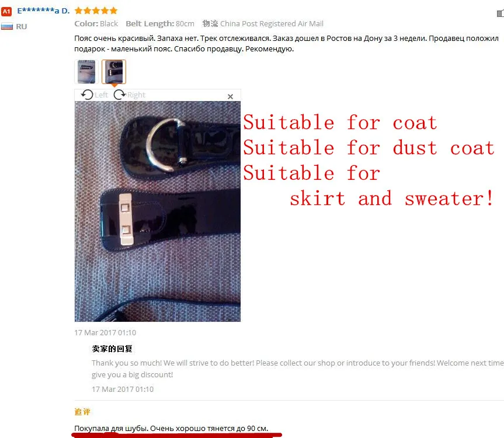Click the seller reply heading 卖家的回复

coord(112,349)
